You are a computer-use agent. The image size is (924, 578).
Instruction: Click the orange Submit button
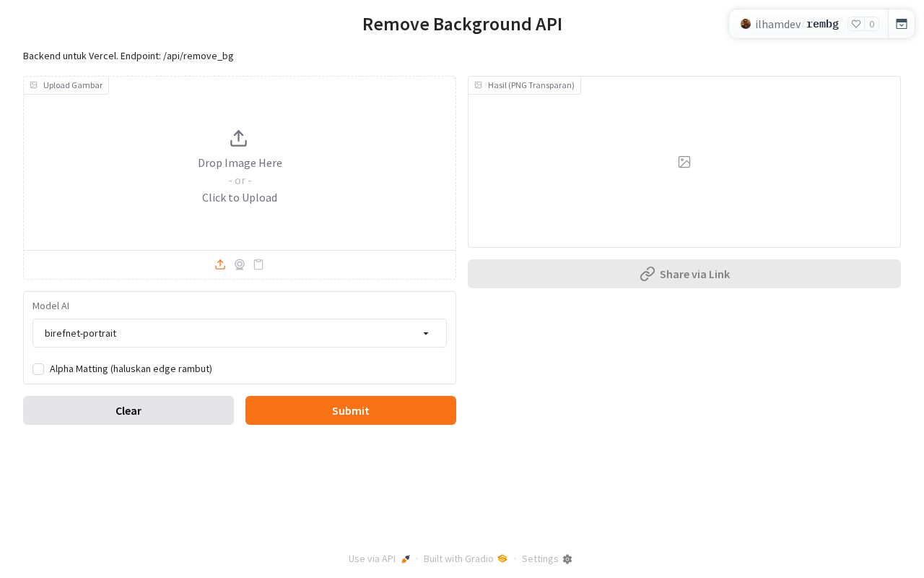[x=351, y=410]
